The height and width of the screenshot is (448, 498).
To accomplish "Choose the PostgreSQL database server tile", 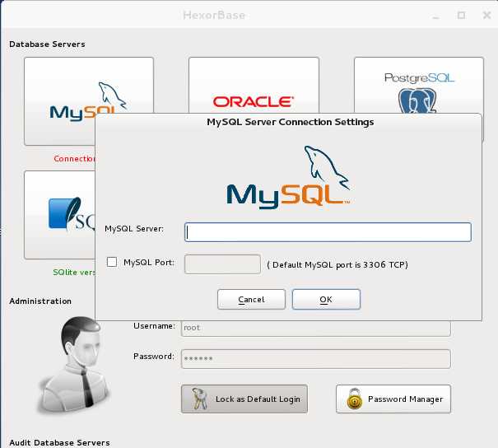I will pos(419,85).
